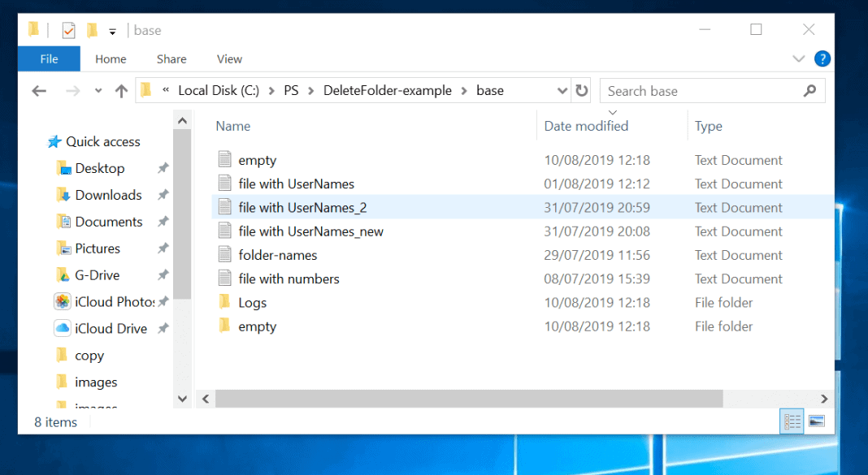The image size is (868, 475).
Task: Click the horizontal scrollbar right arrow
Action: point(824,399)
